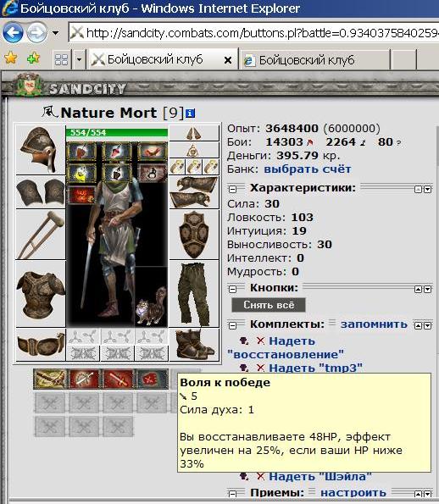The height and width of the screenshot is (504, 439).
Task: Click the equipped shield slot
Action: [x=194, y=235]
